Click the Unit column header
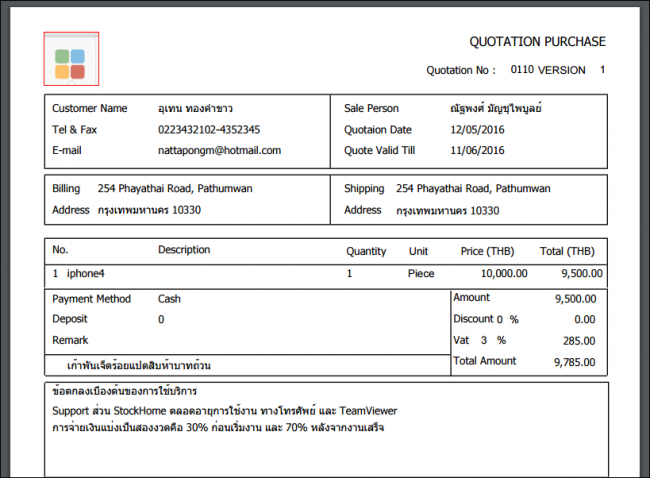 [418, 251]
